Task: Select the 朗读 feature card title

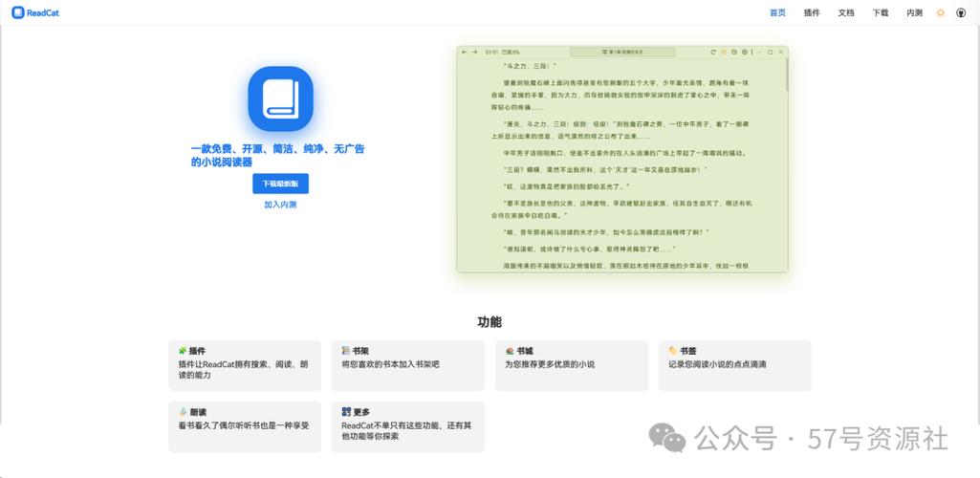Action: coord(198,412)
